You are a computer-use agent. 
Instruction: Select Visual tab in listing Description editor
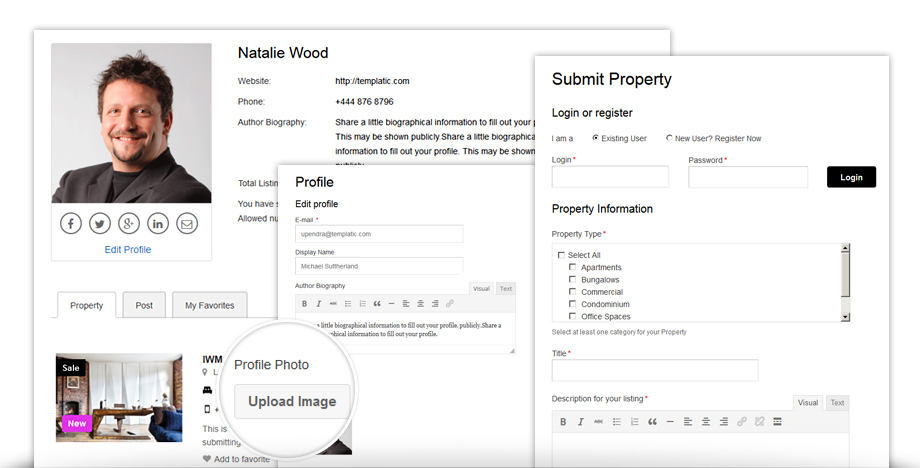tap(808, 403)
